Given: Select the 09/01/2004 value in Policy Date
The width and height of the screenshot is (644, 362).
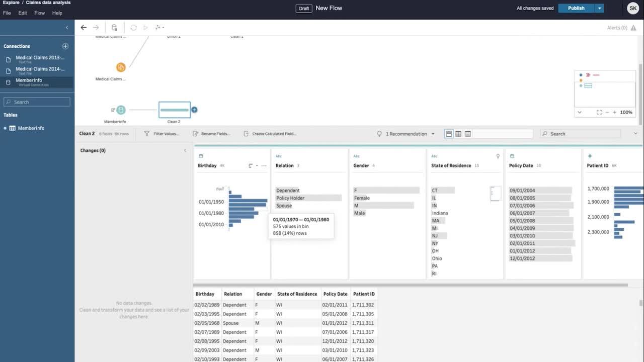Looking at the screenshot, I should (x=541, y=191).
